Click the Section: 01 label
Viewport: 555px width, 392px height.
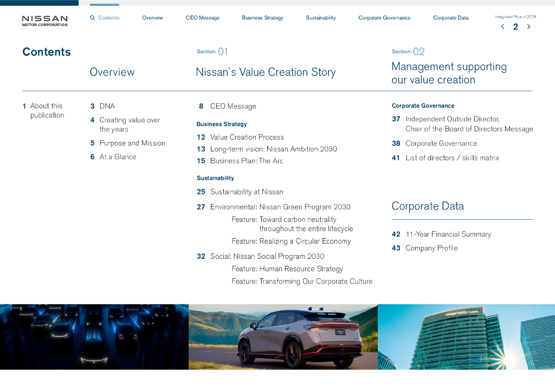click(212, 51)
